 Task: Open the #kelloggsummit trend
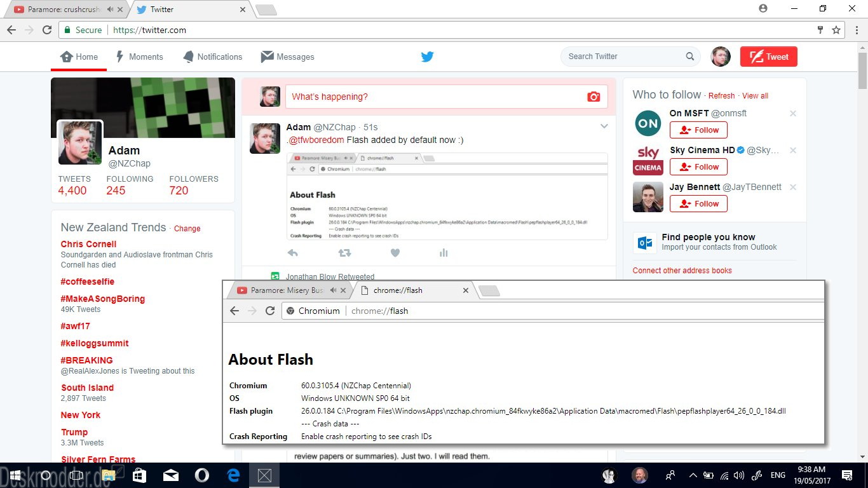pyautogui.click(x=95, y=343)
